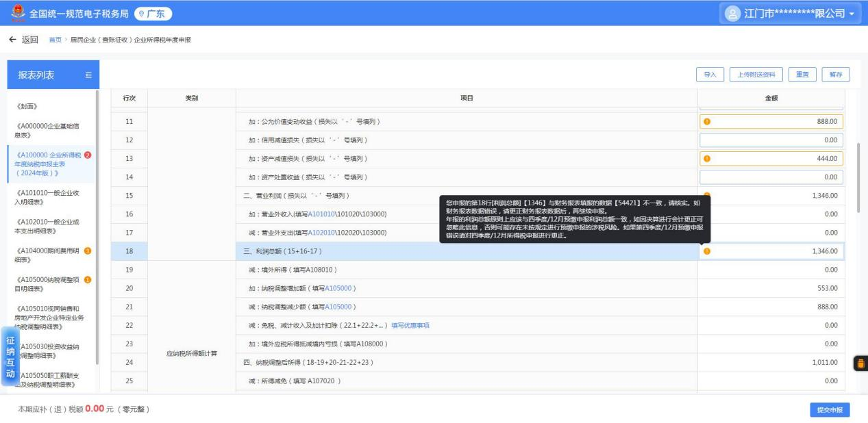Click the warning icon in row 13 amount field
This screenshot has height=423, width=868.
point(707,159)
